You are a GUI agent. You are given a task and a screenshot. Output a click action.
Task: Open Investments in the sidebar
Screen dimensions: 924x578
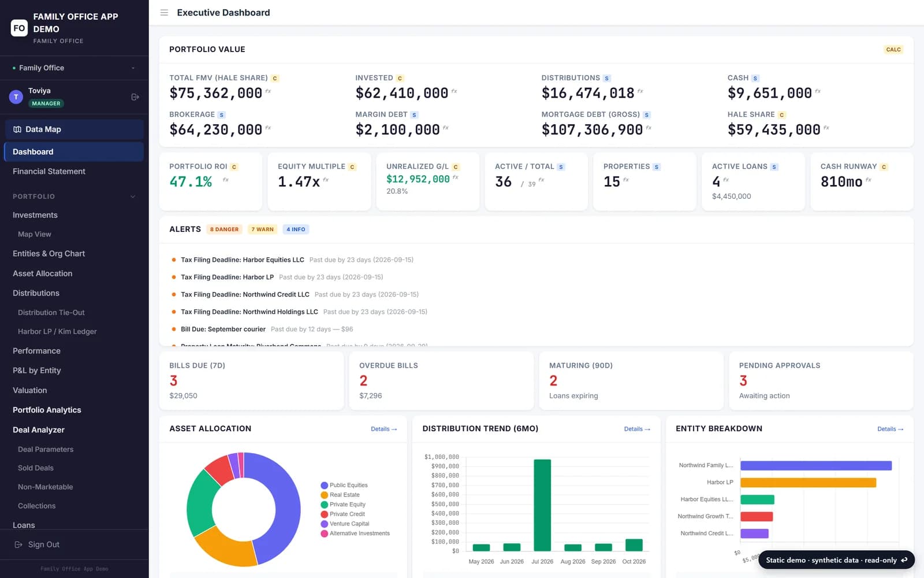coord(35,215)
